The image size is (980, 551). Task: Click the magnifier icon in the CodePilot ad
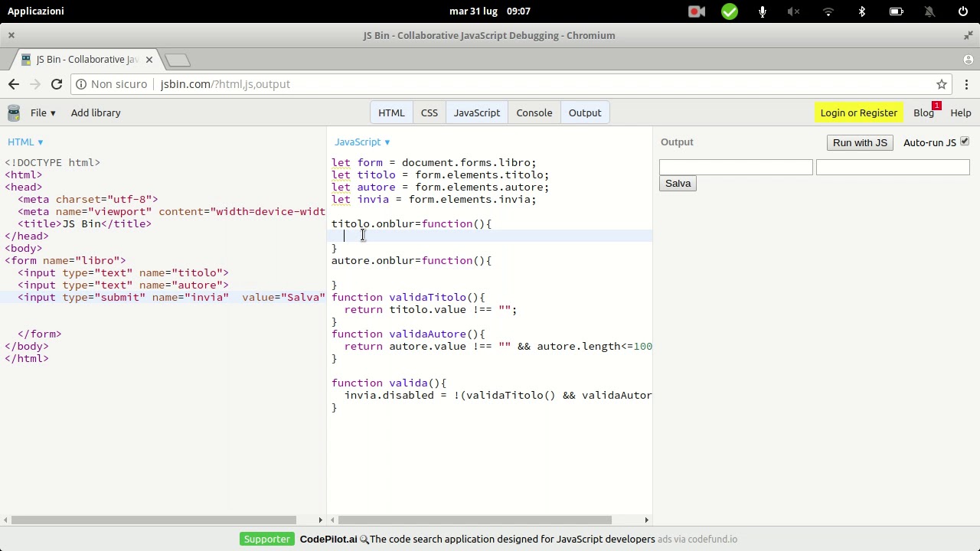(x=364, y=540)
